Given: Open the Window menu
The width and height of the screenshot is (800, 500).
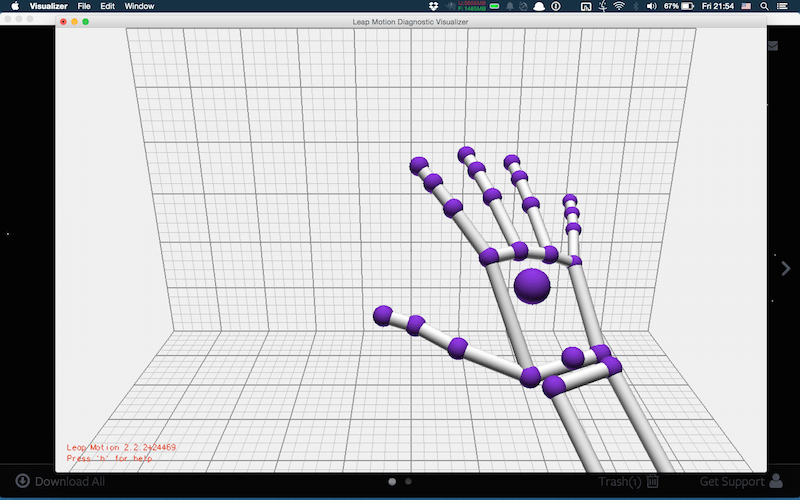Looking at the screenshot, I should (139, 6).
